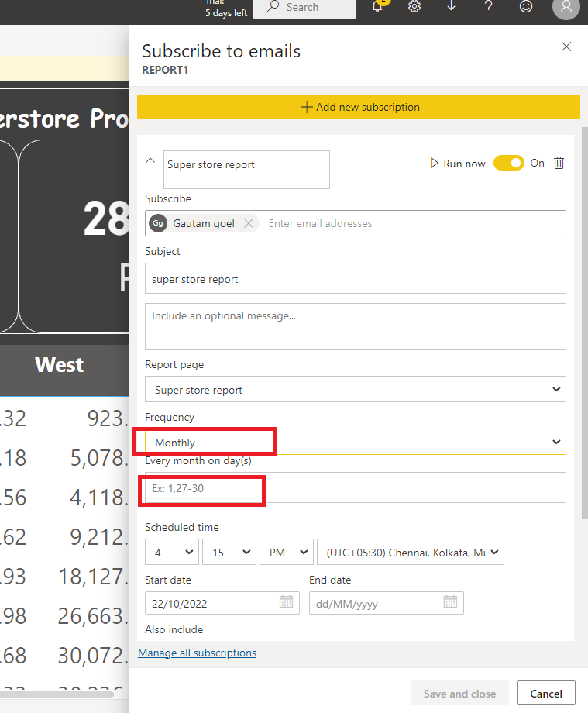The height and width of the screenshot is (713, 588).
Task: Open the Start date calendar picker
Action: (287, 601)
